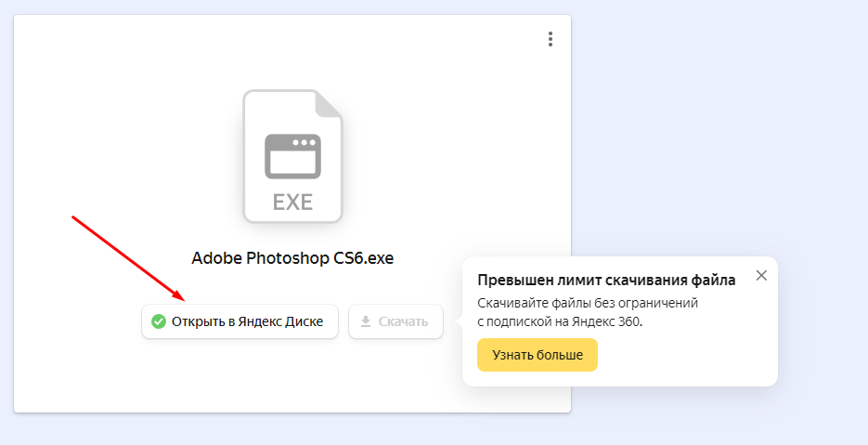868x445 pixels.
Task: Click the popup's pointer beside Скачать
Action: (x=458, y=321)
